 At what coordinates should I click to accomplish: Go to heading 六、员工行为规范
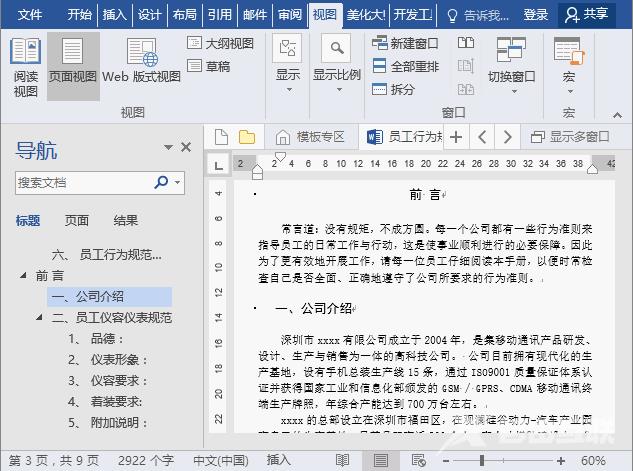click(107, 255)
